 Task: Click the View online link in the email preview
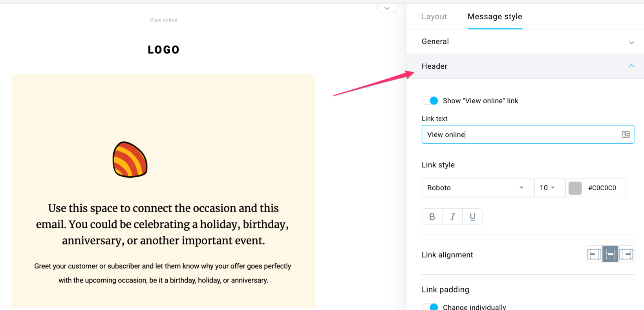pyautogui.click(x=163, y=20)
